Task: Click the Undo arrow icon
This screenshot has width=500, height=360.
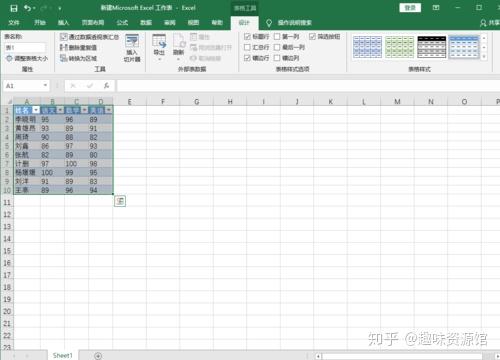Action: (x=27, y=8)
